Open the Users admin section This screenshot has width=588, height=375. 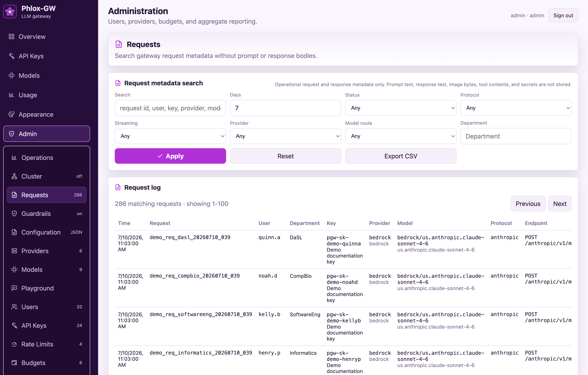(47, 307)
